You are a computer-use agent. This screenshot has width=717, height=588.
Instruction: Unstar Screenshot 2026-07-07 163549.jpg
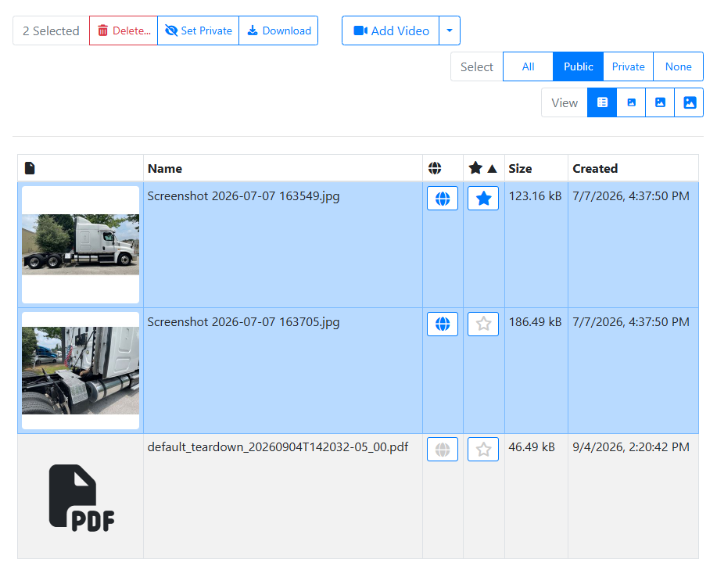pos(483,199)
